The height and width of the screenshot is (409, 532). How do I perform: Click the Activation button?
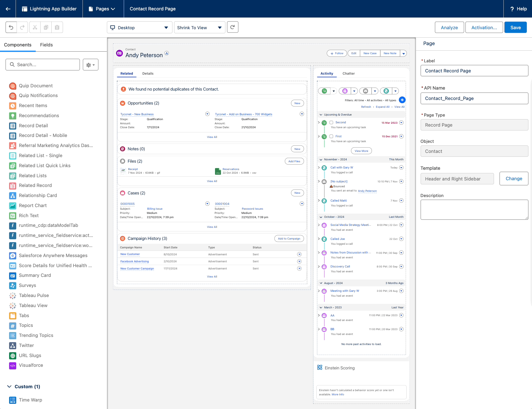[x=484, y=27]
